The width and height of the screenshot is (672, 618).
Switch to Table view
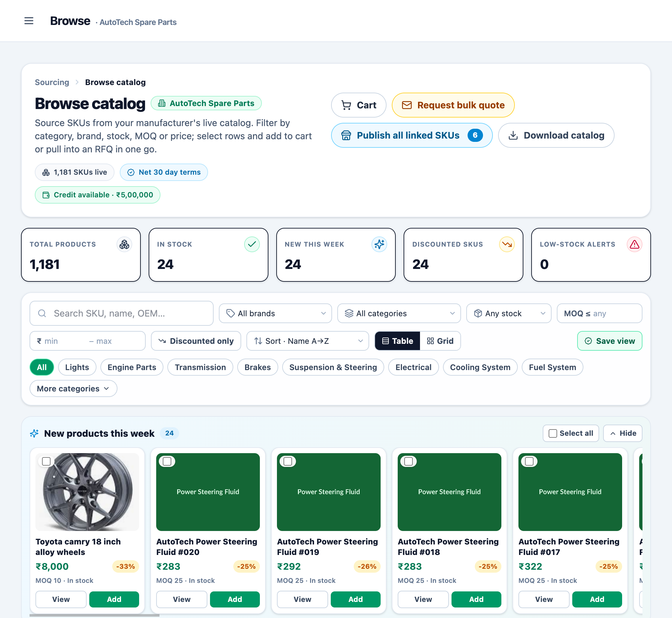pyautogui.click(x=397, y=341)
